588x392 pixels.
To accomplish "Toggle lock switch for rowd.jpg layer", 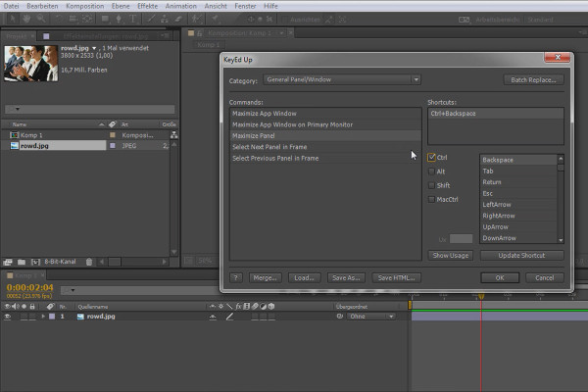I will click(32, 317).
